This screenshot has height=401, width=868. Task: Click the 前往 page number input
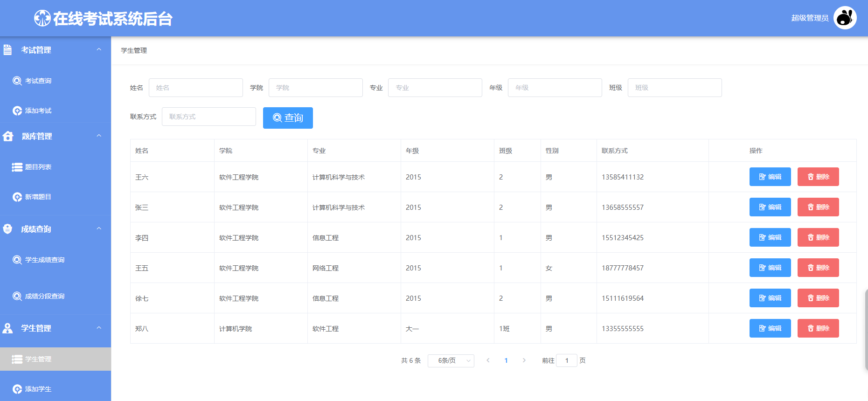[x=567, y=360]
